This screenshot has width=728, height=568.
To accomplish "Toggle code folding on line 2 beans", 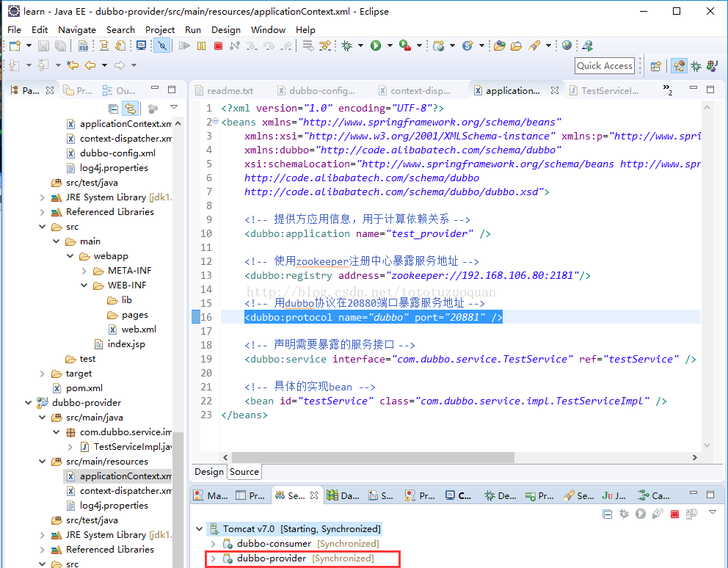I will pos(216,121).
